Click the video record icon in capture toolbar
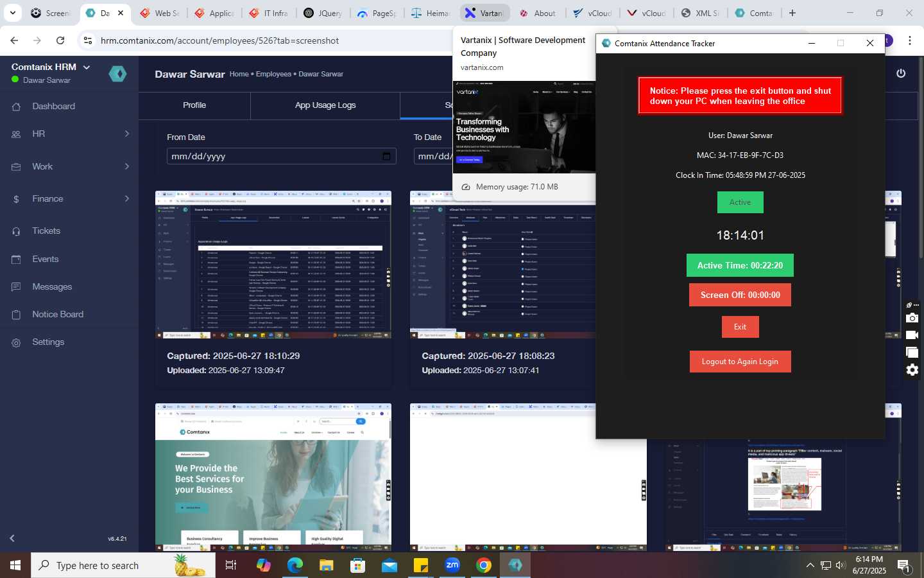The image size is (924, 578). [912, 335]
